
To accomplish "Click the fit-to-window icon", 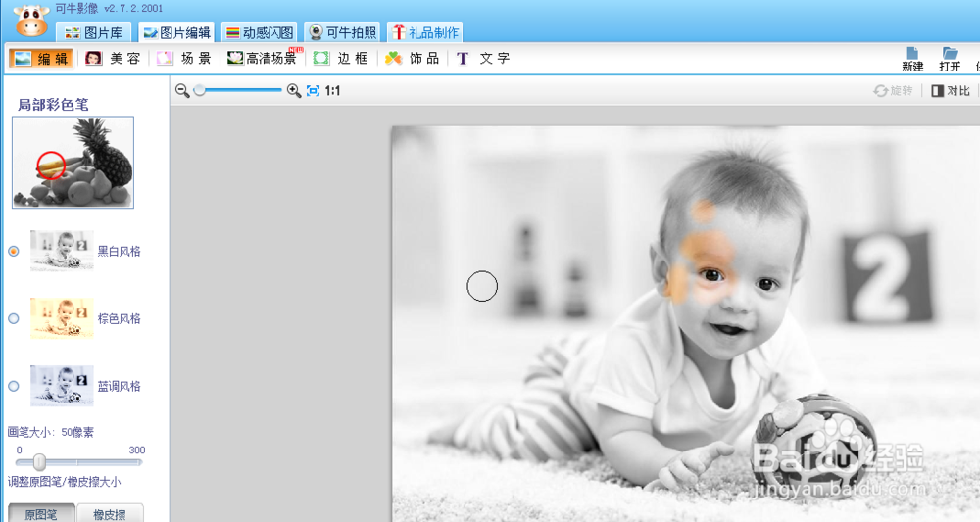I will pyautogui.click(x=314, y=90).
